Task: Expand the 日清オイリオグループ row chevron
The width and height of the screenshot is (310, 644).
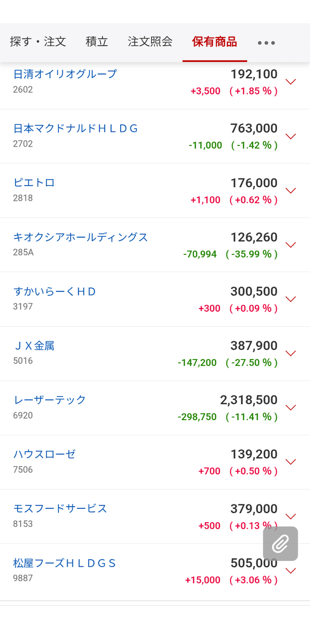Action: tap(291, 82)
